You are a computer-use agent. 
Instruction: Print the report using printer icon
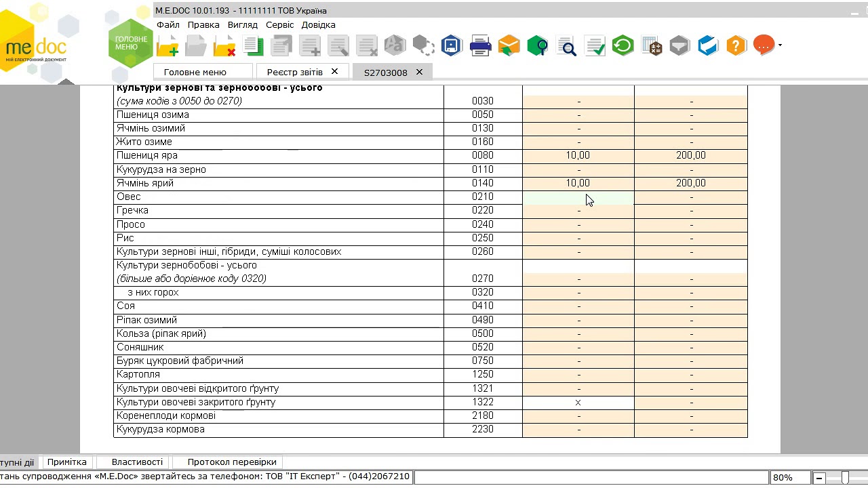[x=480, y=46]
